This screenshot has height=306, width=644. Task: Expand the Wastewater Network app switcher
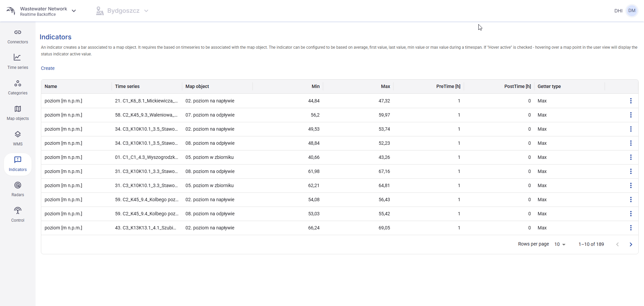pos(74,11)
